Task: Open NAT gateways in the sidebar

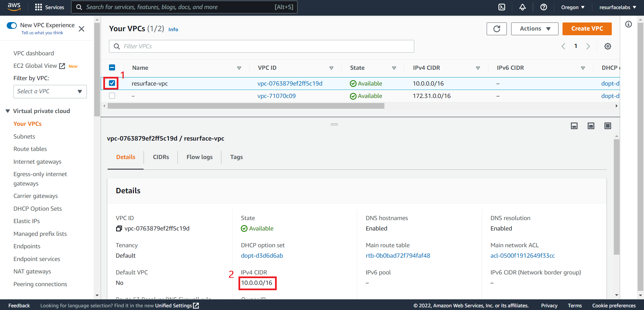Action: [32, 271]
